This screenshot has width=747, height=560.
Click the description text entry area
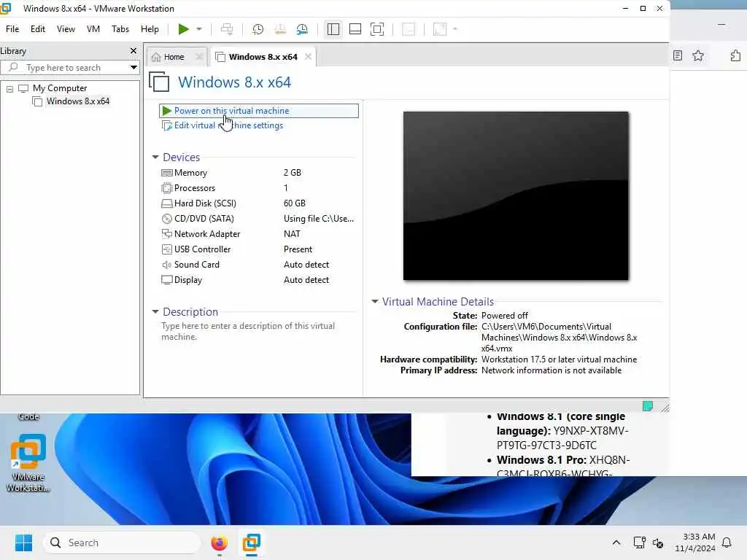coord(248,332)
